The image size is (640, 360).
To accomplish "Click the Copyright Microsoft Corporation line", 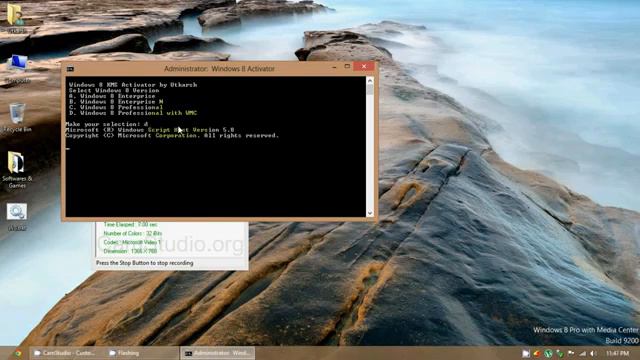I will pyautogui.click(x=172, y=136).
